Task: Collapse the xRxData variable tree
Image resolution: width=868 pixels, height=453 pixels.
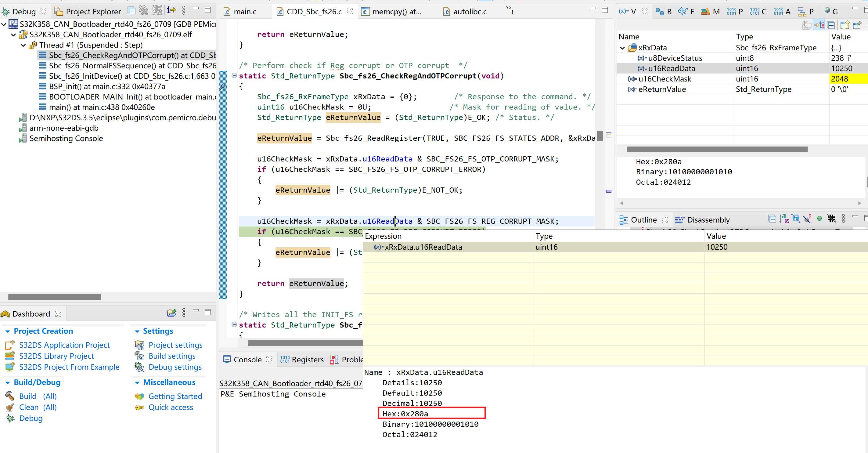Action: click(x=622, y=48)
